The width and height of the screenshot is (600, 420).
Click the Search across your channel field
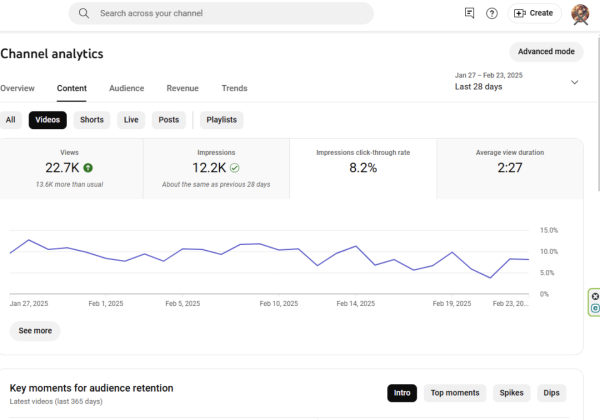point(230,13)
